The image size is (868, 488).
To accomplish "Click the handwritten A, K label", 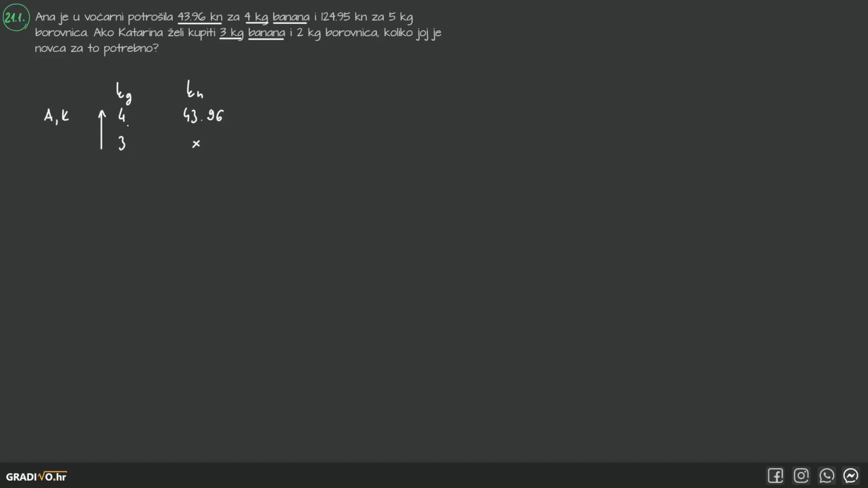I will click(57, 116).
